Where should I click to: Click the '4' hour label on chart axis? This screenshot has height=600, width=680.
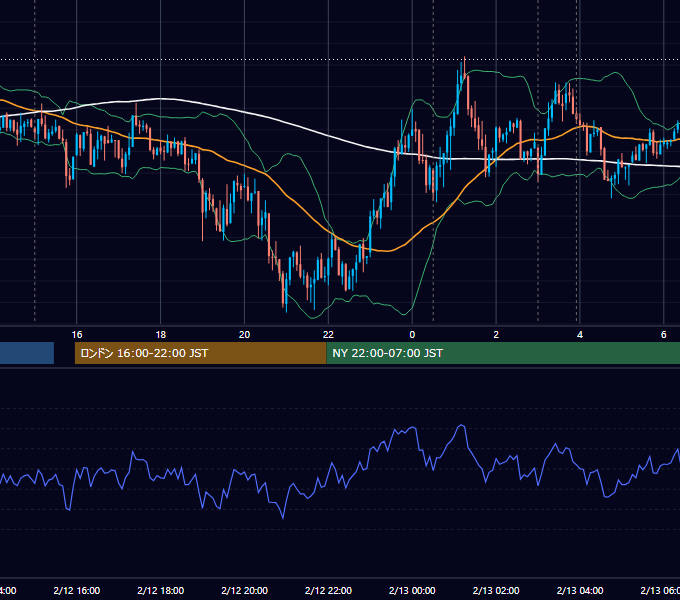coord(580,334)
